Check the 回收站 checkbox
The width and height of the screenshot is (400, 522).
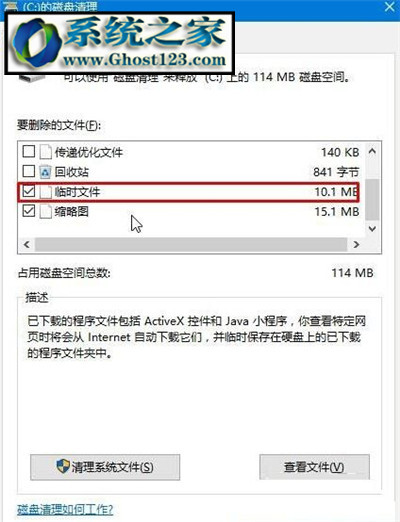29,171
